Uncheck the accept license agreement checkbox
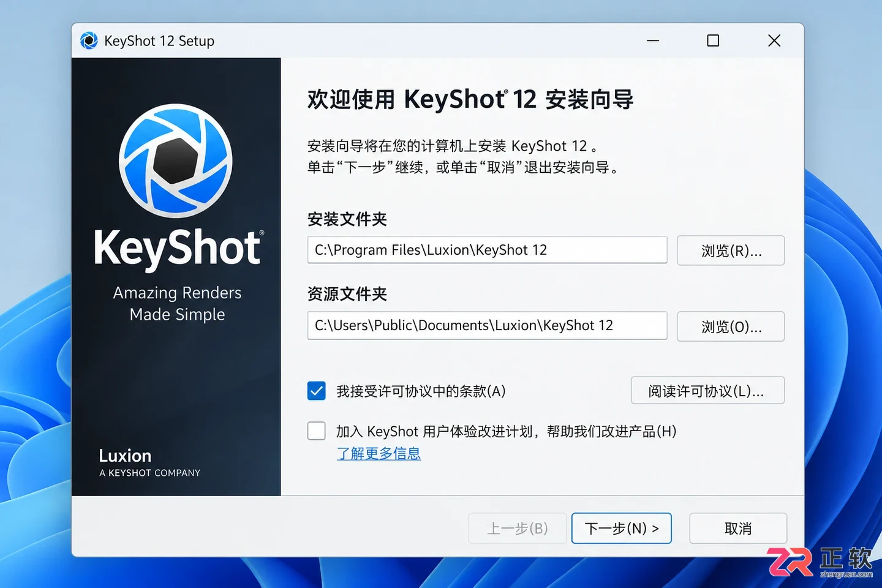 [x=317, y=391]
